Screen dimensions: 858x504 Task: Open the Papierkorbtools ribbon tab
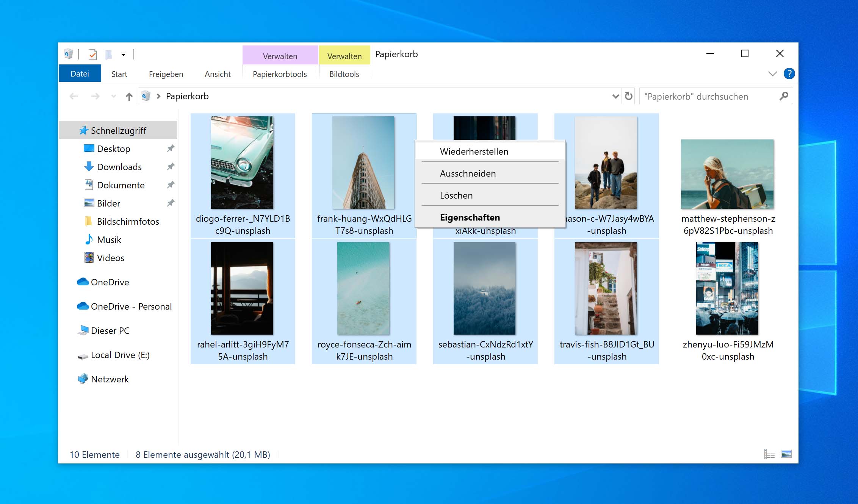coord(280,74)
